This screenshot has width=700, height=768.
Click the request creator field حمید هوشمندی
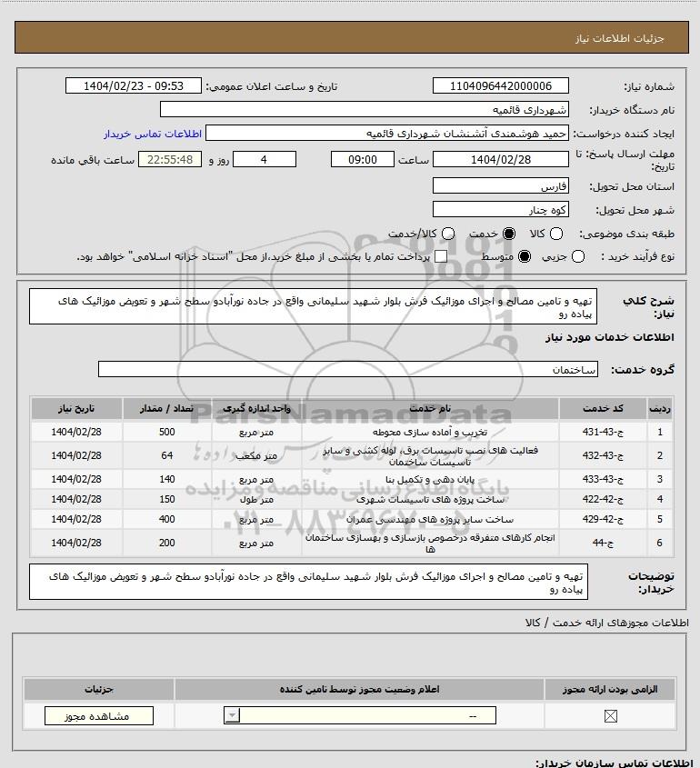pyautogui.click(x=387, y=133)
